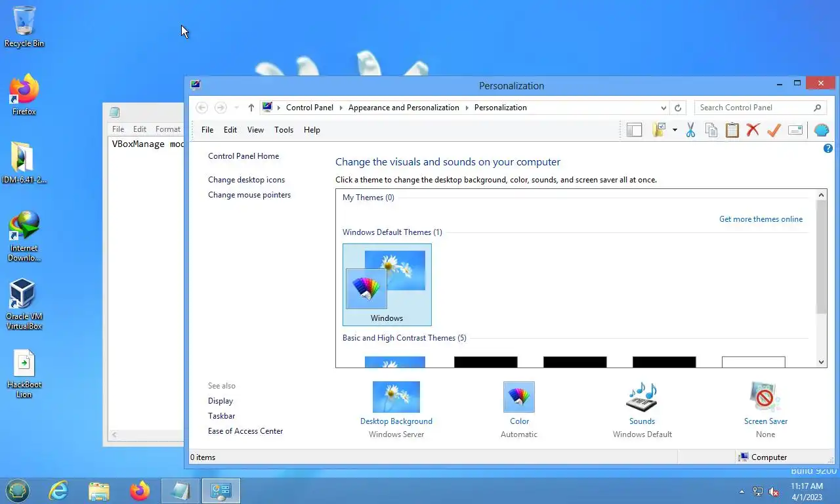
Task: Click the muted volume tray icon
Action: [x=774, y=492]
